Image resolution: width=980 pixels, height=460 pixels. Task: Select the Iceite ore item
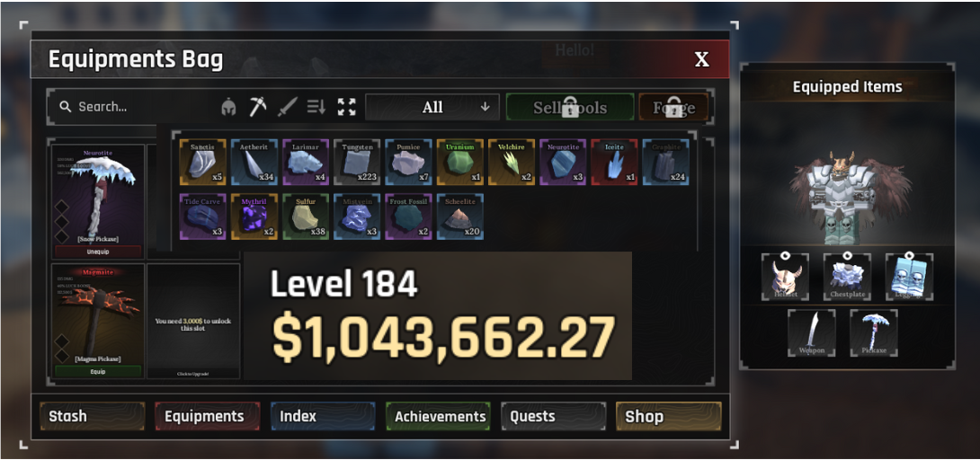614,163
